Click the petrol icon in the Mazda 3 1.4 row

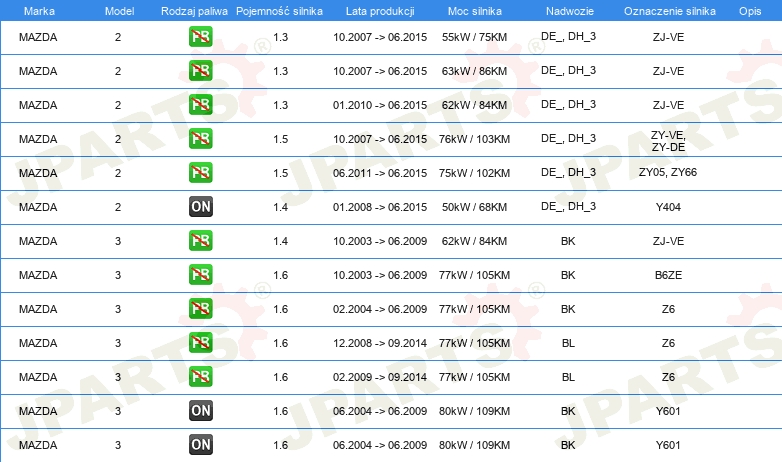[200, 240]
